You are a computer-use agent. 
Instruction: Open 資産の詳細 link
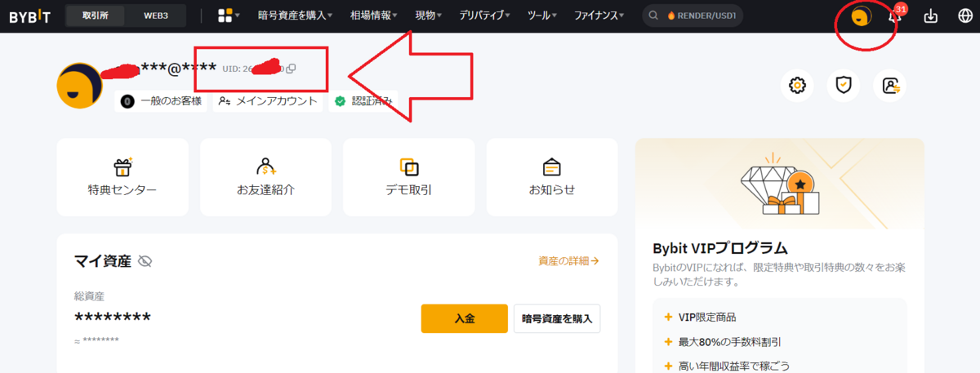pos(568,261)
